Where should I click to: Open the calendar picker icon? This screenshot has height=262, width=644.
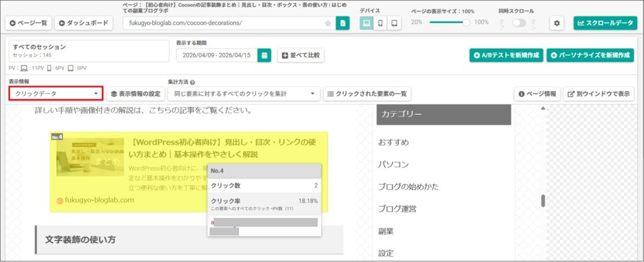265,55
